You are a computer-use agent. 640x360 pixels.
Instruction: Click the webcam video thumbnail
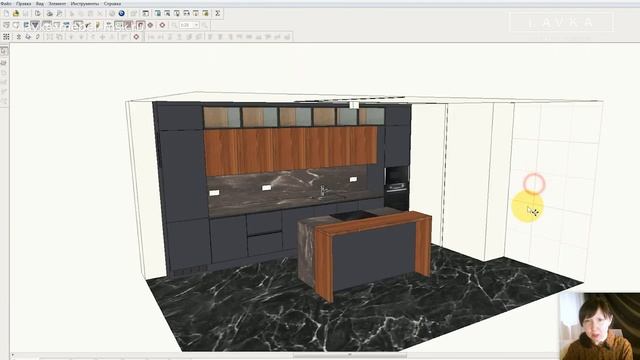599,326
